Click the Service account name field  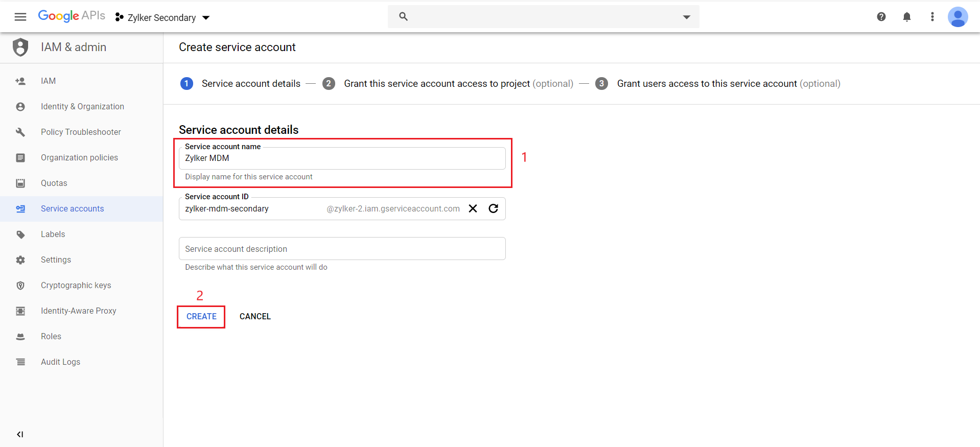(x=342, y=158)
